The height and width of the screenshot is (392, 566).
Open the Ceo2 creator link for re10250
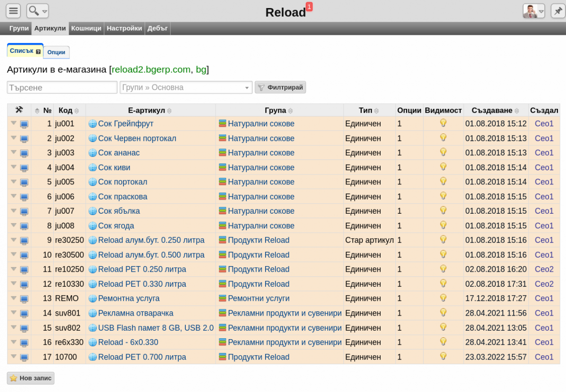click(x=544, y=269)
